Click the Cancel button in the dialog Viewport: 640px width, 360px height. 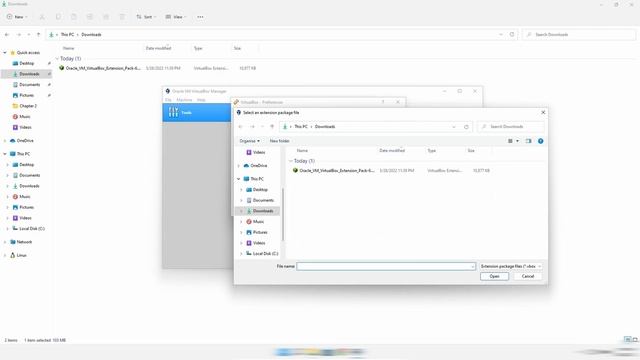tap(528, 276)
